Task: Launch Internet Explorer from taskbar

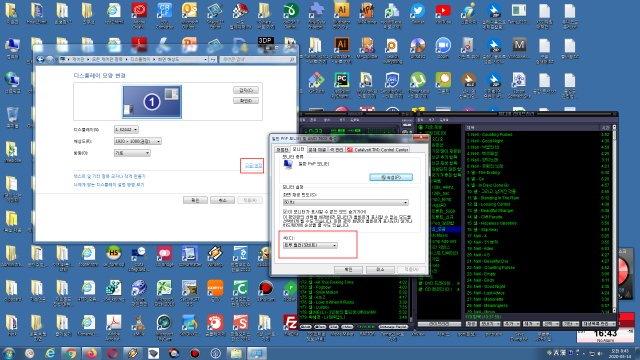Action: click(x=50, y=353)
